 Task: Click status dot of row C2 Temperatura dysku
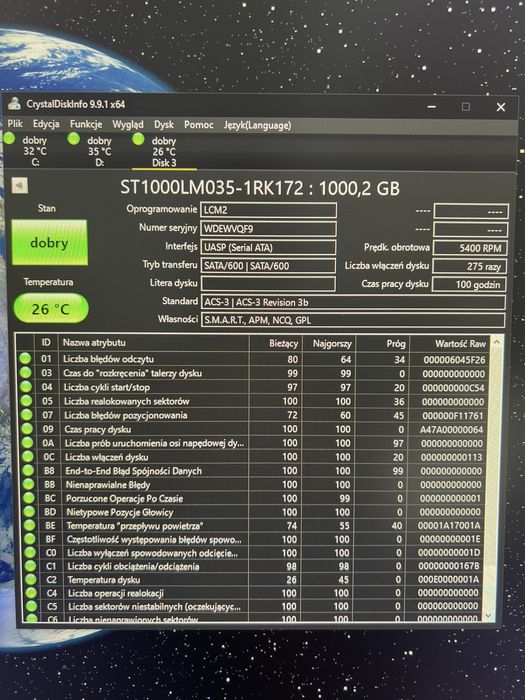coord(31,579)
